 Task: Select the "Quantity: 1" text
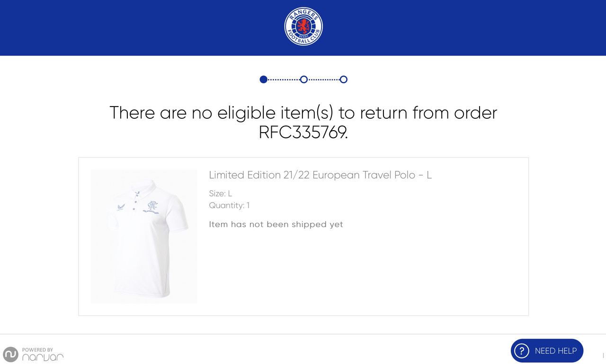[229, 205]
